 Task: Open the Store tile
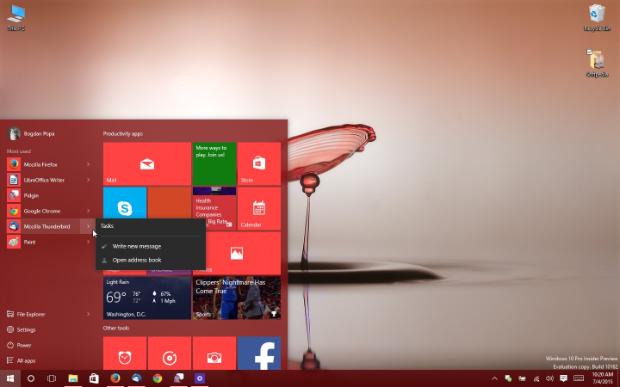(x=259, y=164)
